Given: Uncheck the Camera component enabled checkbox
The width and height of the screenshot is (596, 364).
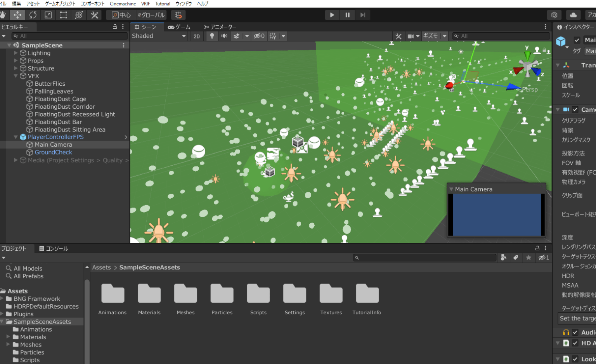Looking at the screenshot, I should (x=575, y=109).
